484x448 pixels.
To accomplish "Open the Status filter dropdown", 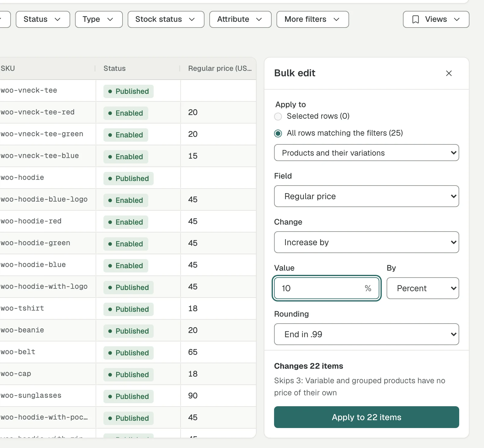I will pos(43,19).
